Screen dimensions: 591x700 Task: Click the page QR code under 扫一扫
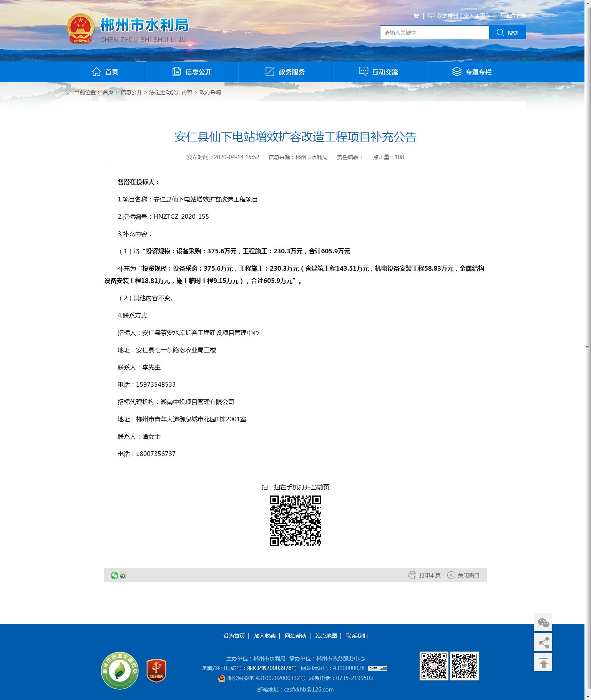click(x=295, y=521)
